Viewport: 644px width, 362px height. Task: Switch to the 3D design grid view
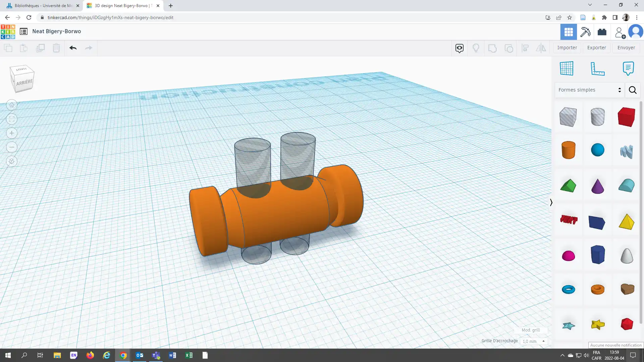pyautogui.click(x=569, y=32)
